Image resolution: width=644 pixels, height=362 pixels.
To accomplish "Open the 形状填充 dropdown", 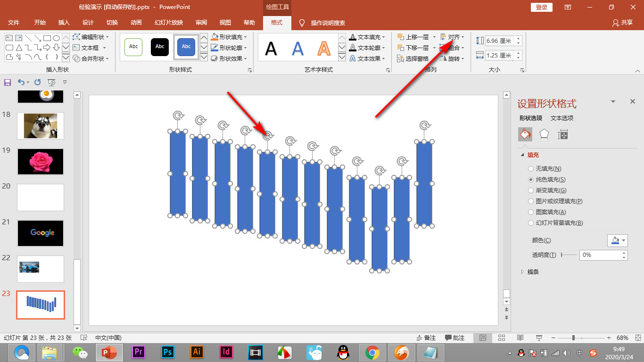I will coord(229,37).
